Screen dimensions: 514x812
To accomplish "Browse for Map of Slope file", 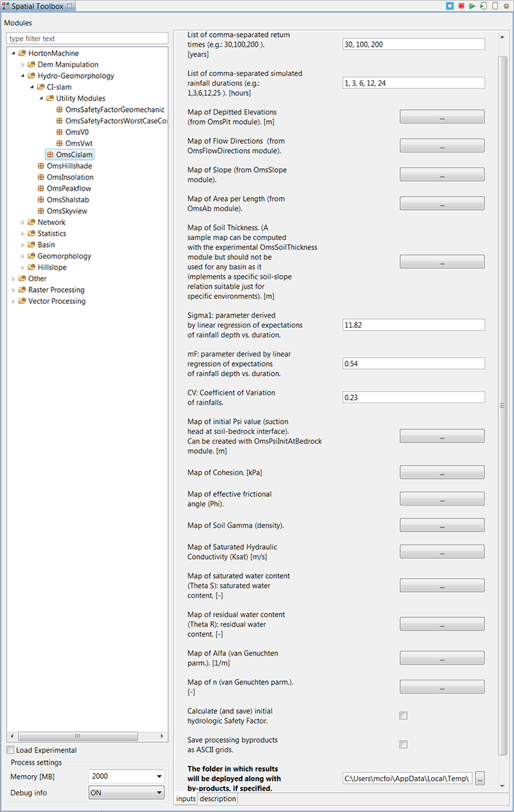I will coord(442,175).
